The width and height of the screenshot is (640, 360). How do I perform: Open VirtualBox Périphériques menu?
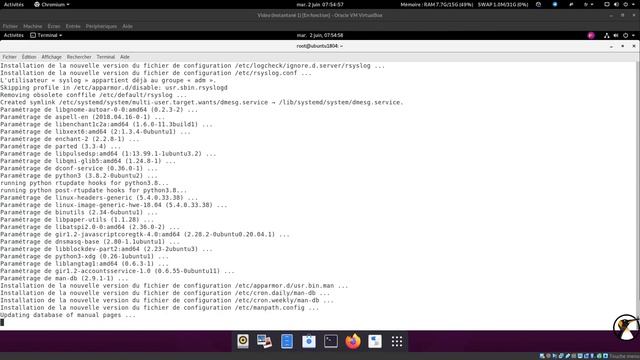pos(101,26)
